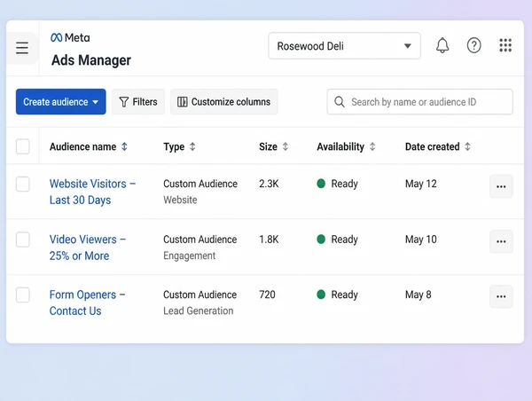The width and height of the screenshot is (532, 401).
Task: Sort by Availability column arrows
Action: (372, 146)
